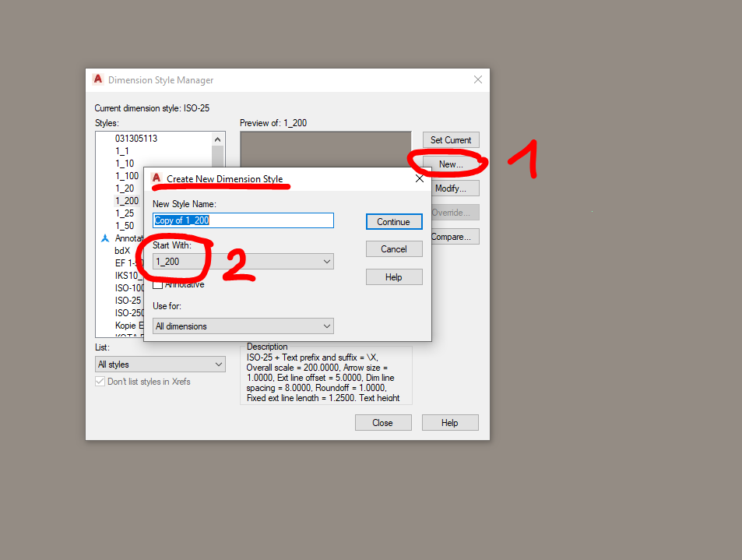Close the Create New Dimension Style dialog

point(419,178)
